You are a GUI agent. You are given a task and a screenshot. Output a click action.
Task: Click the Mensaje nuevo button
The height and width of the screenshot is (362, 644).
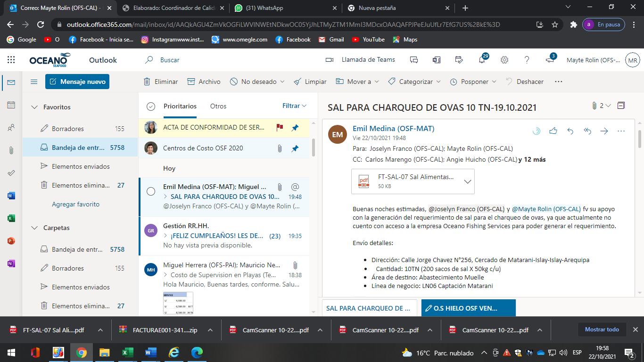click(77, 82)
